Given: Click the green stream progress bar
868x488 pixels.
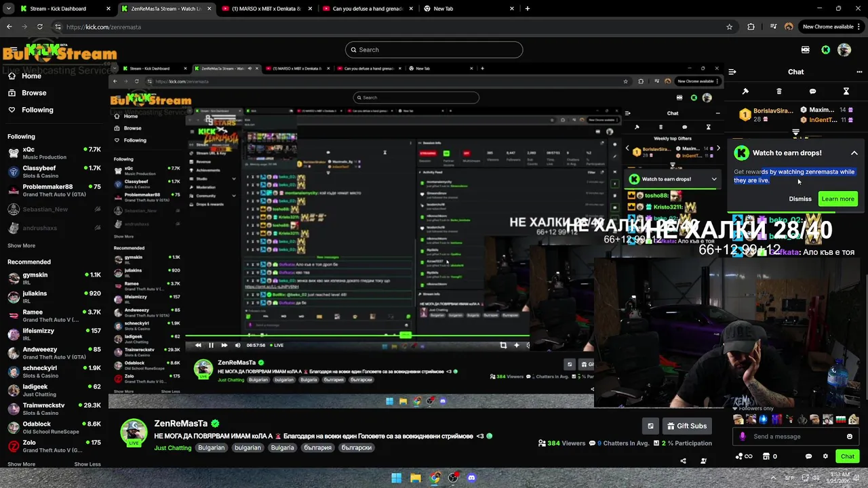Looking at the screenshot, I should (x=357, y=335).
